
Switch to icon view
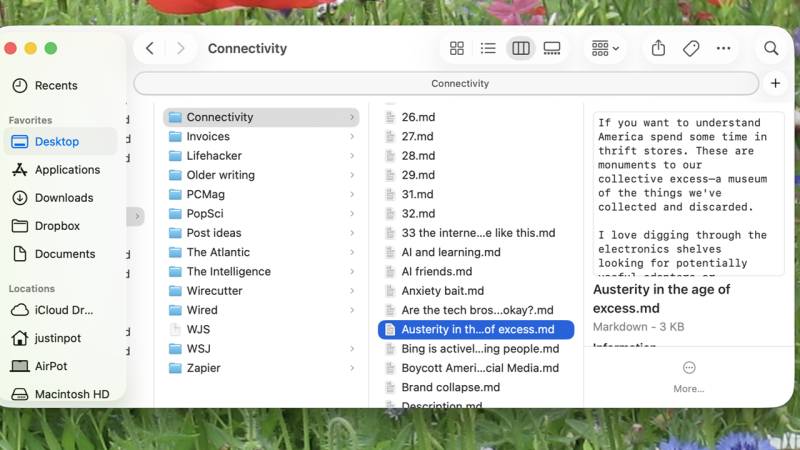click(457, 48)
